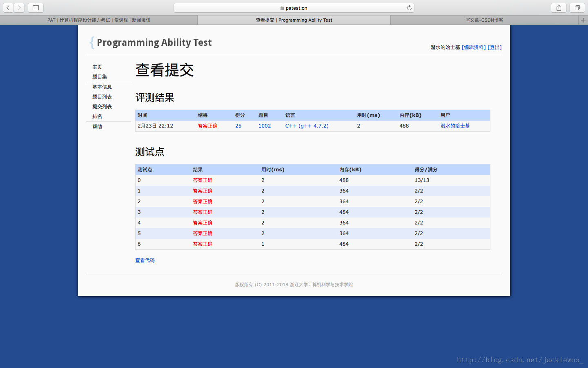Select the 查看提交 Programming Ability Test tab

pos(294,20)
